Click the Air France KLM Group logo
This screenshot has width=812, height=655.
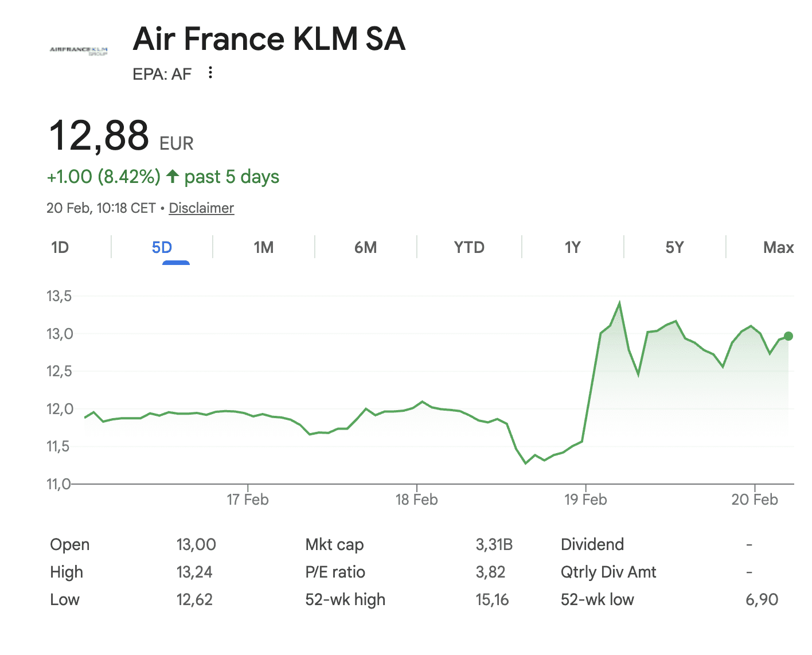79,50
